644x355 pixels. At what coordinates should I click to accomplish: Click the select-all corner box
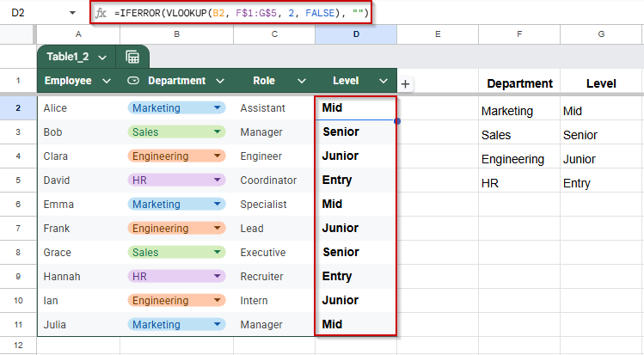(x=16, y=34)
